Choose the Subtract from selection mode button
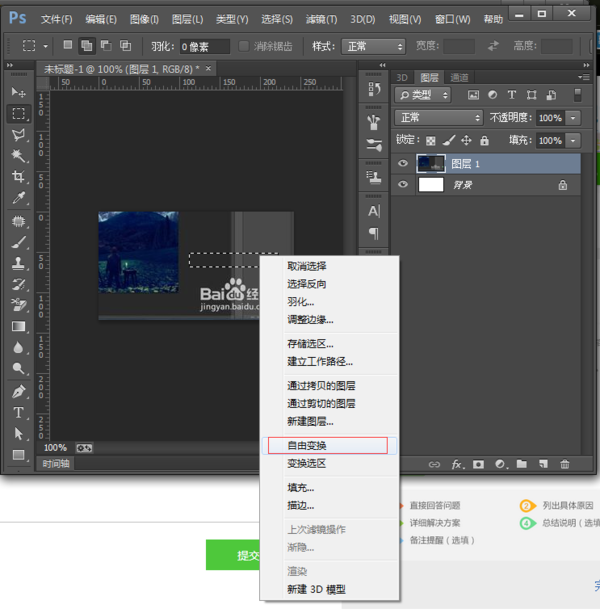This screenshot has width=600, height=613. pyautogui.click(x=106, y=45)
